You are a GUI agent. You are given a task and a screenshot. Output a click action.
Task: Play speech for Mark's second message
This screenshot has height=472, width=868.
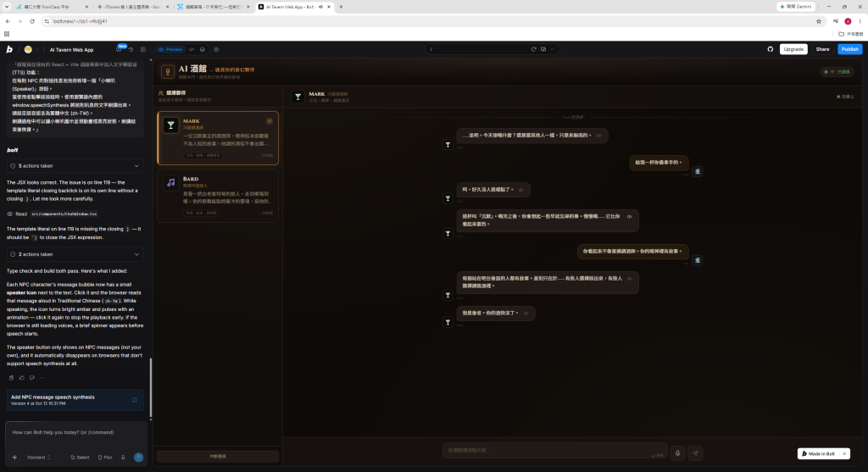click(x=521, y=190)
